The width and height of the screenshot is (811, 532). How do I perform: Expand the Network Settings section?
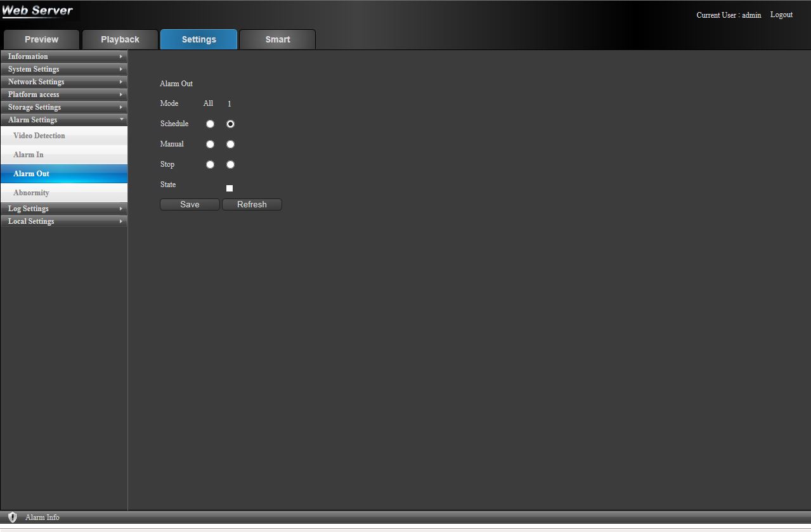[x=63, y=82]
